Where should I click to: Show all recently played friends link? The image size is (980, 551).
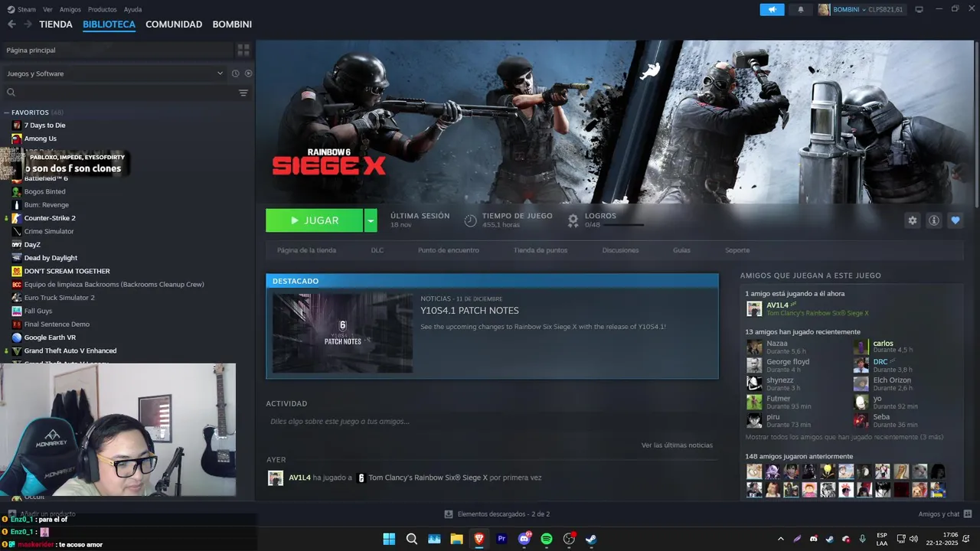(844, 437)
